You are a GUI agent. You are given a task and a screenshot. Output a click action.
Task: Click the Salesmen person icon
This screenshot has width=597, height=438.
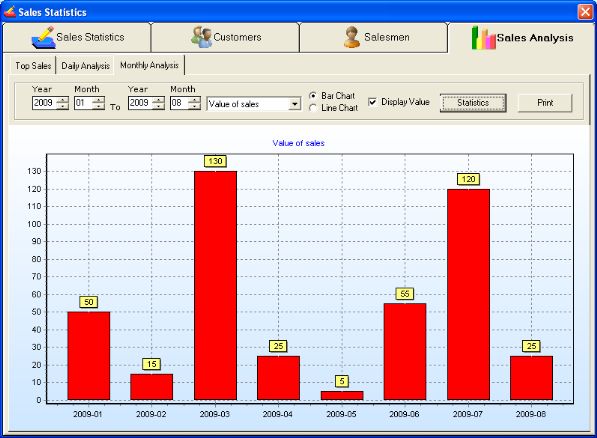(x=352, y=37)
